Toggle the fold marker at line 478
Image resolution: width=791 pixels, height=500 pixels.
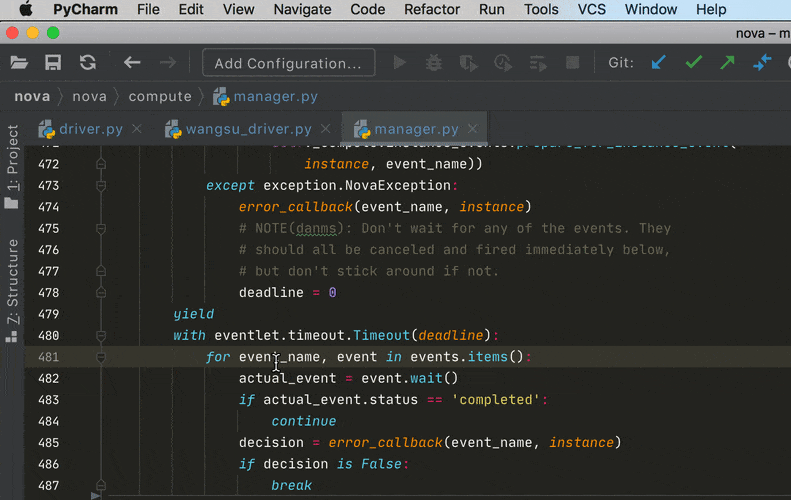click(101, 292)
